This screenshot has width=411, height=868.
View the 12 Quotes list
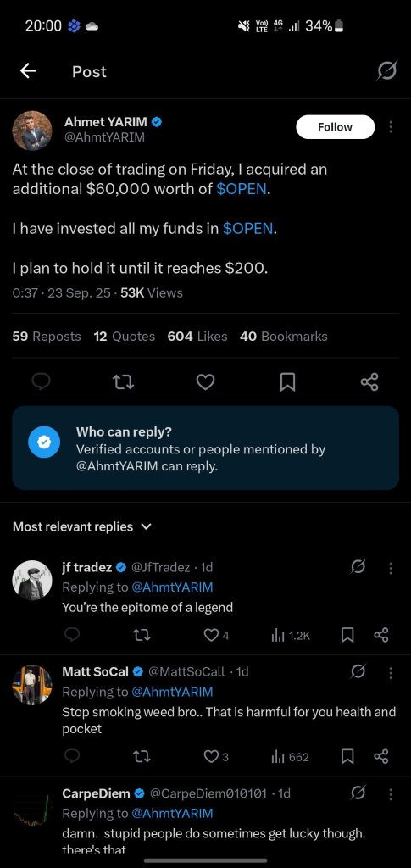point(125,336)
